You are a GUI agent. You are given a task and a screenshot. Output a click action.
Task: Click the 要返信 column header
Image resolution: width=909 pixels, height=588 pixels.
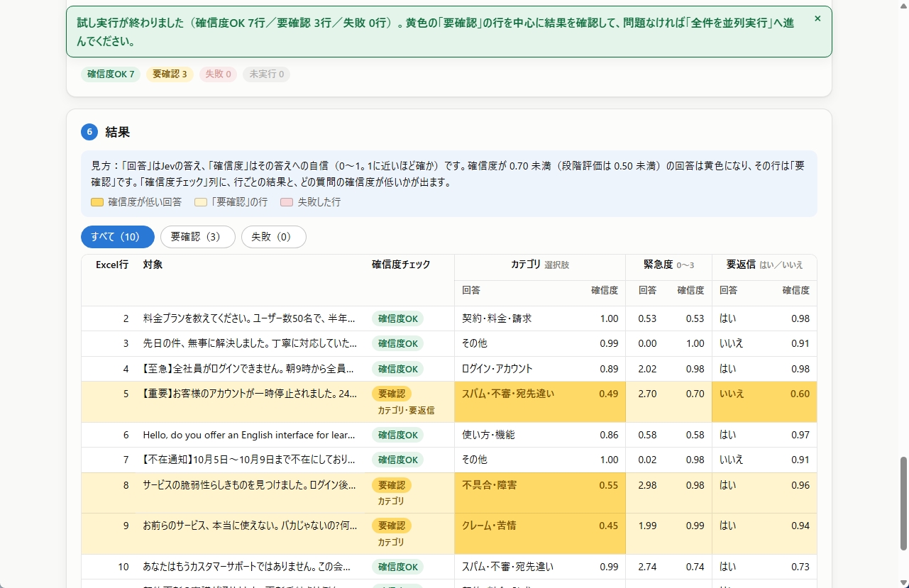pyautogui.click(x=741, y=265)
